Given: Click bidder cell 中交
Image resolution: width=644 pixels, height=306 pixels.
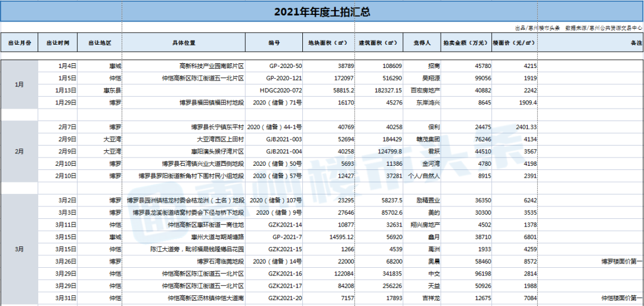Looking at the screenshot, I should 423,274.
